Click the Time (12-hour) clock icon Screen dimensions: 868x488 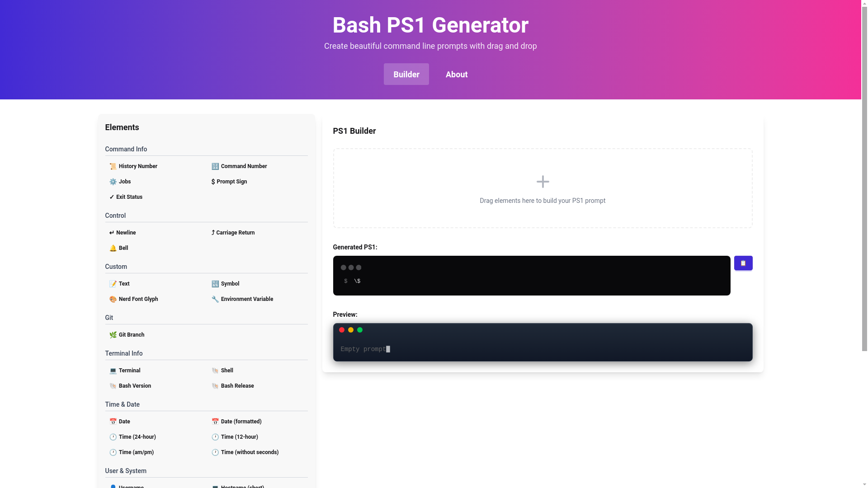coord(215,437)
